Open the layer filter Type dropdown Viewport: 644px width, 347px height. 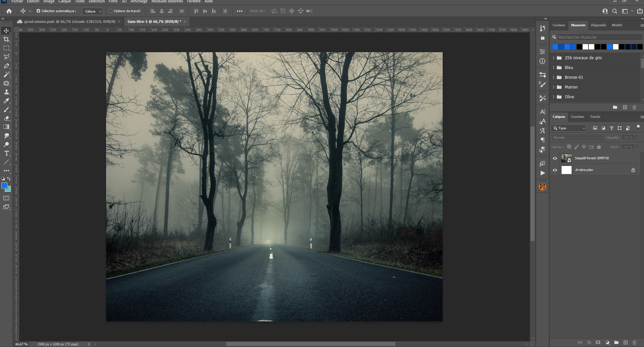pyautogui.click(x=569, y=128)
